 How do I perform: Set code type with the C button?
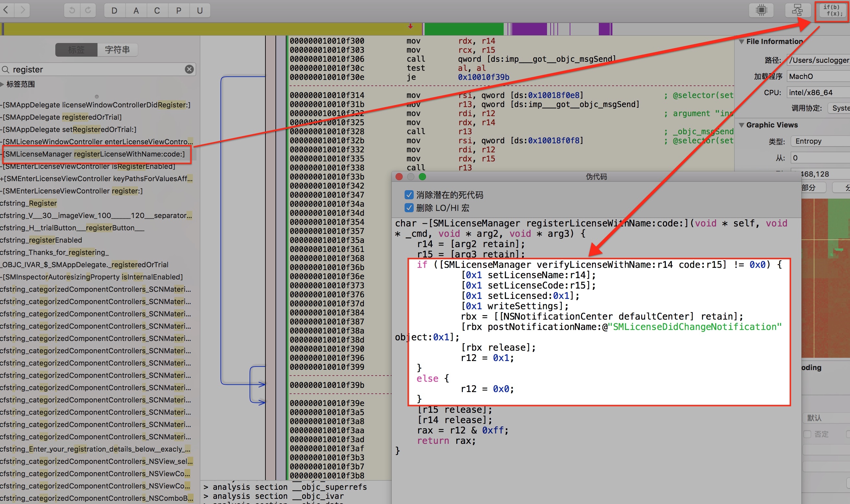pos(157,11)
